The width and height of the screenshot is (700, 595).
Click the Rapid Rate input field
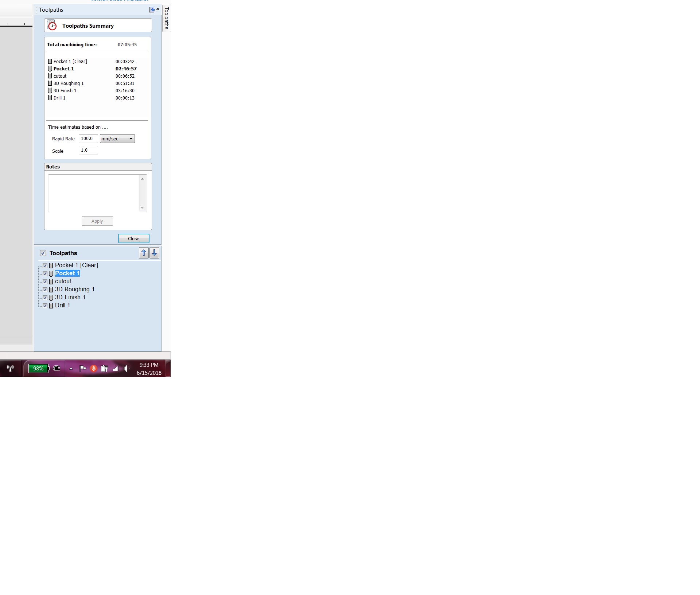point(88,139)
